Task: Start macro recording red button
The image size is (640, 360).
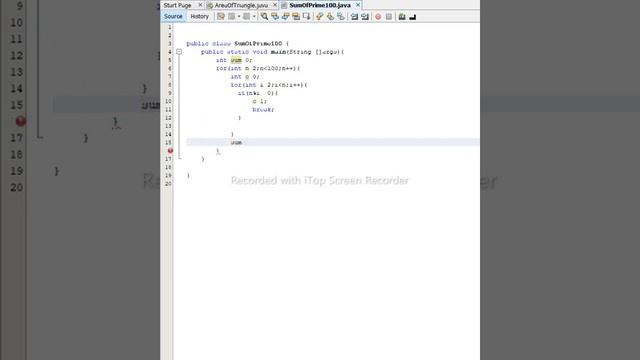Action: click(x=378, y=16)
